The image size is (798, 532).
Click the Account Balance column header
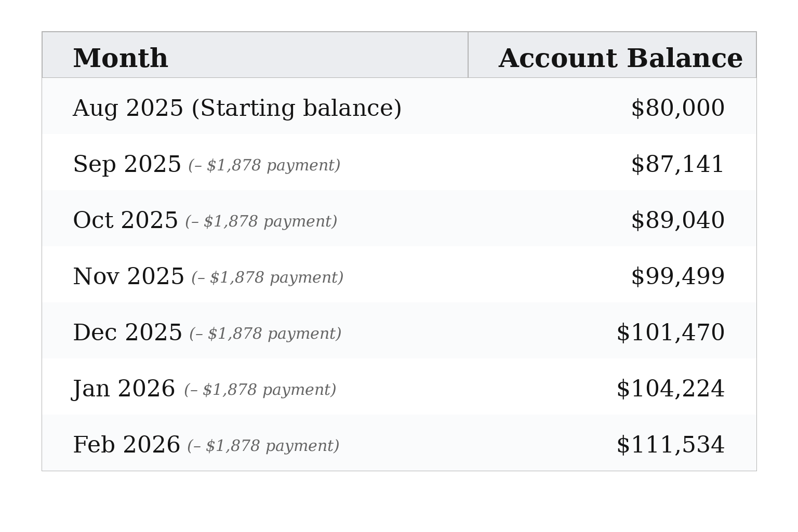point(620,58)
